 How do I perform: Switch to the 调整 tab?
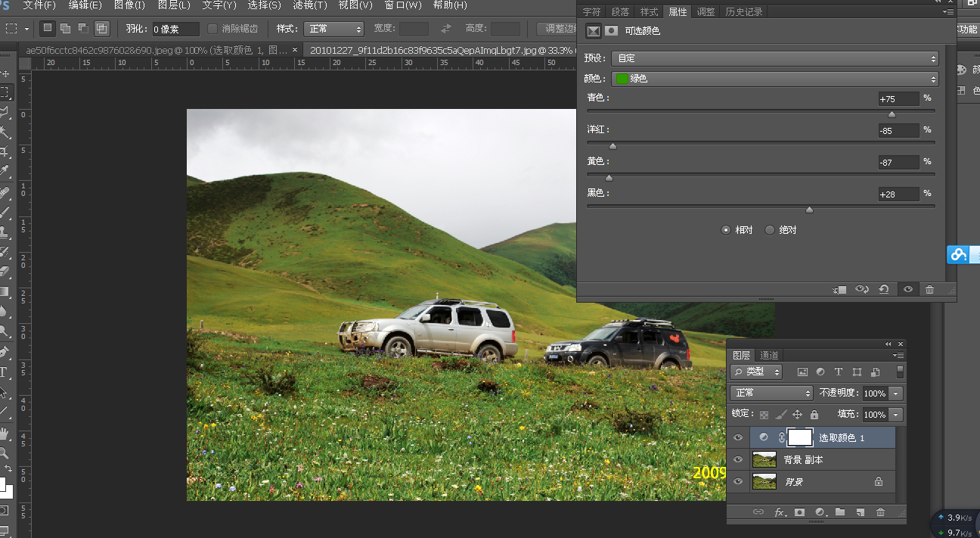pyautogui.click(x=706, y=11)
